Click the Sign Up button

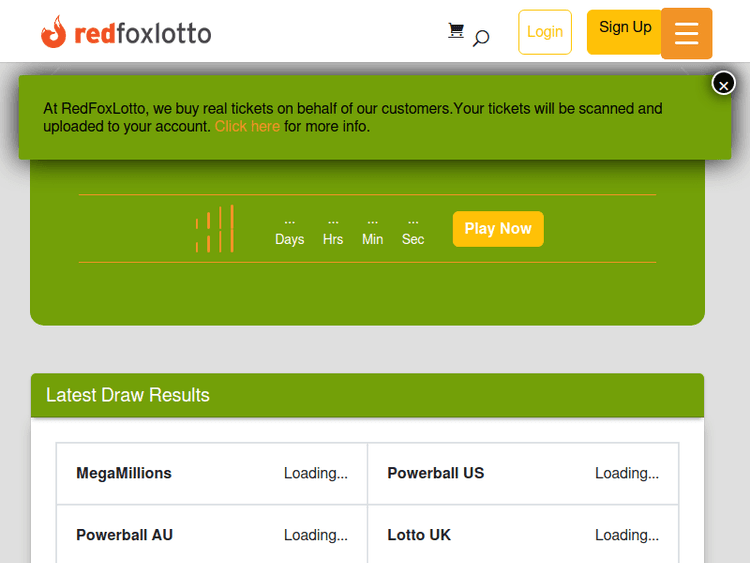tap(625, 32)
